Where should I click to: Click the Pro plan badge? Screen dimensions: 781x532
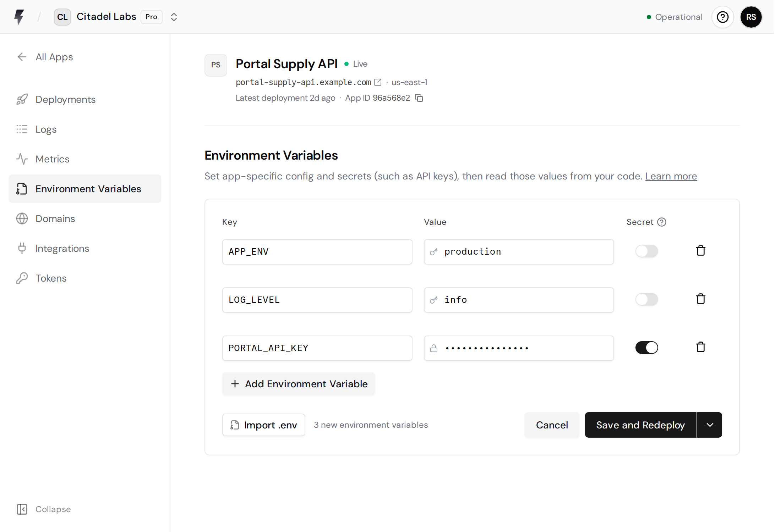[x=152, y=17]
